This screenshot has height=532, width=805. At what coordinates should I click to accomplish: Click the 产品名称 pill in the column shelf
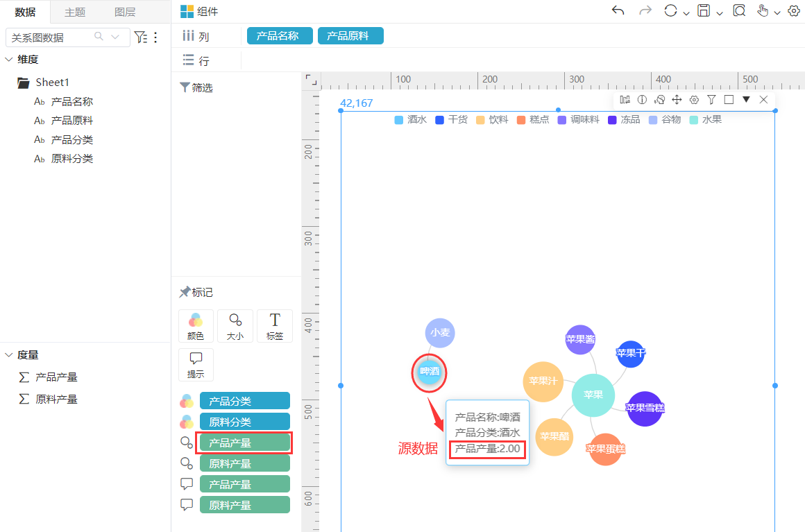point(280,36)
